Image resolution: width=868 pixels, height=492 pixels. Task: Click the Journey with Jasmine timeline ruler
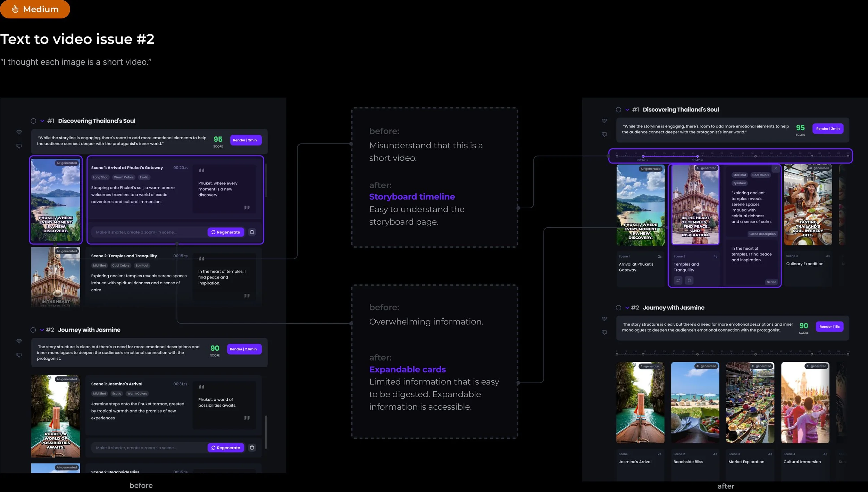(x=732, y=353)
